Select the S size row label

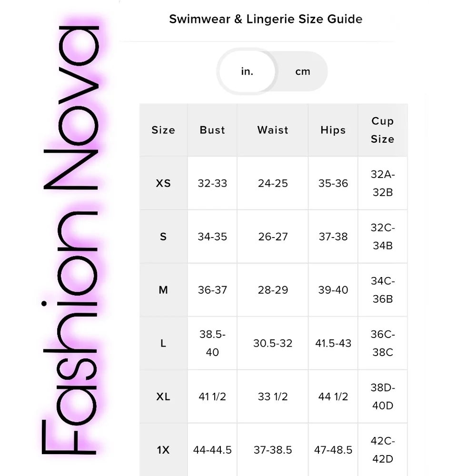(163, 237)
